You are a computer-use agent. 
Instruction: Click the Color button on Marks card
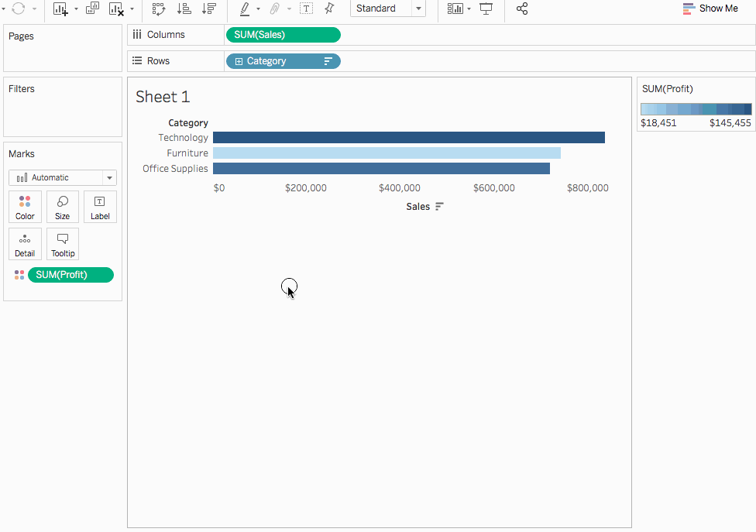coord(25,207)
